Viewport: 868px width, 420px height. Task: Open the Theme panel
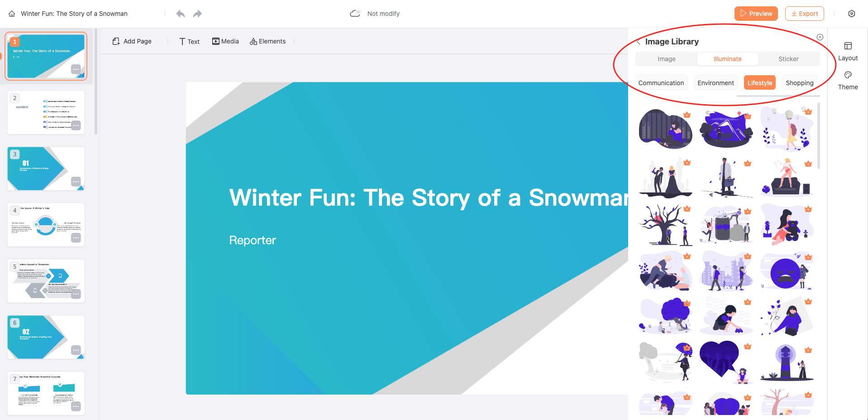847,80
